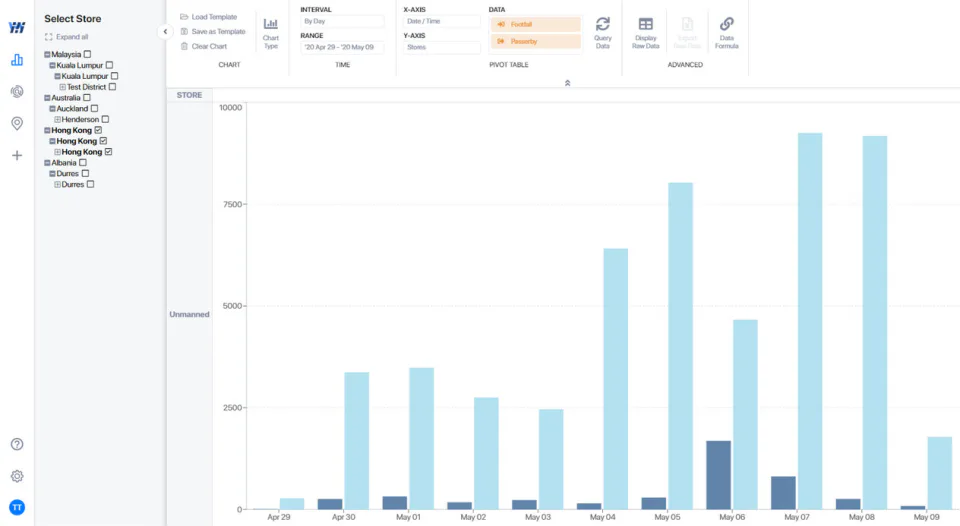960x526 pixels.
Task: Click the ADVANCED section label
Action: (685, 65)
